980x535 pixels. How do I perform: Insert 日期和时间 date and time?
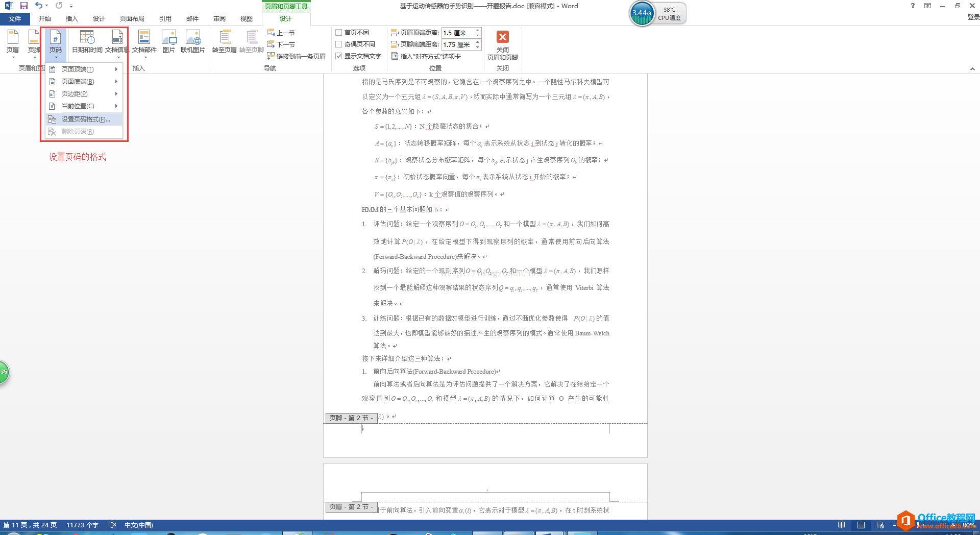[87, 42]
